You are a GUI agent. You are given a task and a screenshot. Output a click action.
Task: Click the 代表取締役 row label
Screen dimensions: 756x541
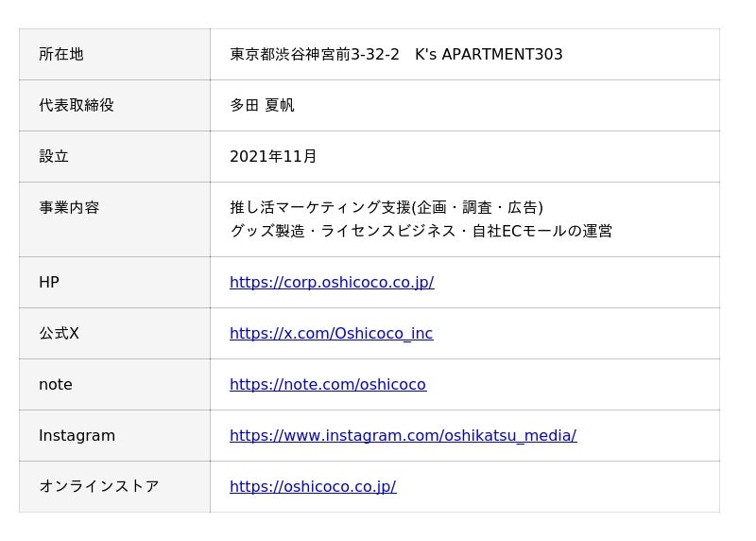point(77,105)
